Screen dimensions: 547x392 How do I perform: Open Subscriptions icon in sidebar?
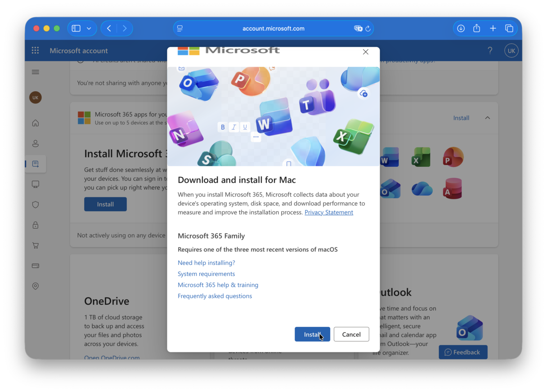point(36,164)
